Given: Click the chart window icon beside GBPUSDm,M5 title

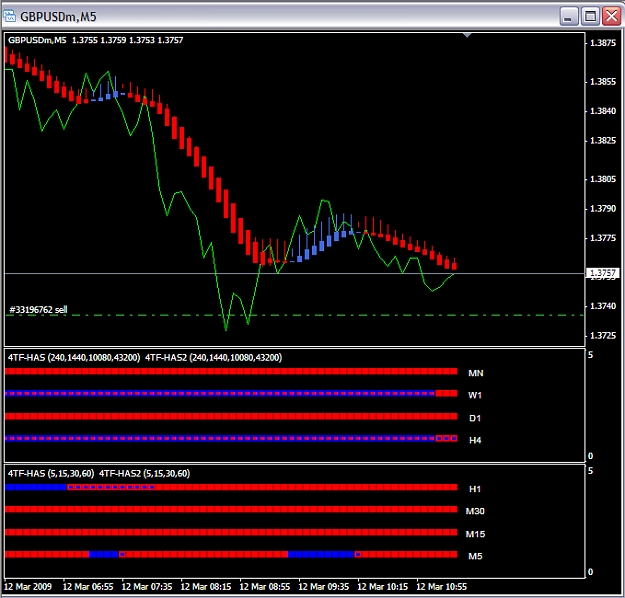Looking at the screenshot, I should [x=9, y=16].
